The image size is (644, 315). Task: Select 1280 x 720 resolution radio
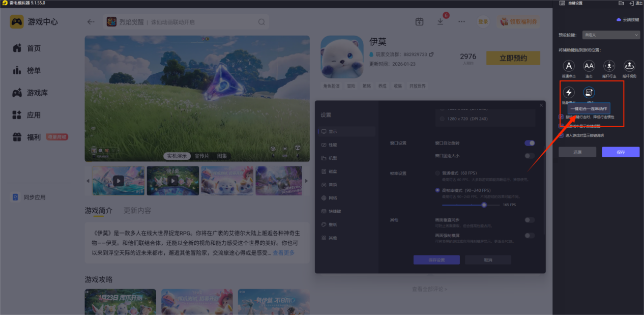(443, 119)
